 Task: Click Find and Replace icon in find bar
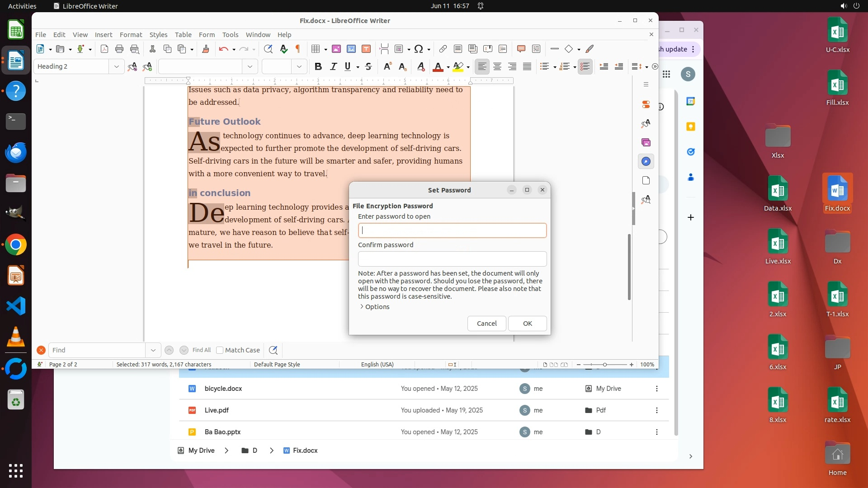pyautogui.click(x=273, y=350)
